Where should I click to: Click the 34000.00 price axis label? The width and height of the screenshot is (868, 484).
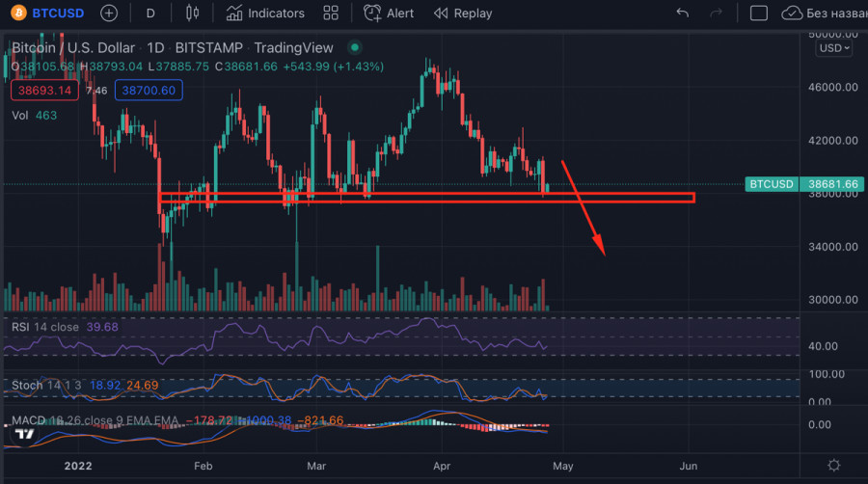click(832, 247)
